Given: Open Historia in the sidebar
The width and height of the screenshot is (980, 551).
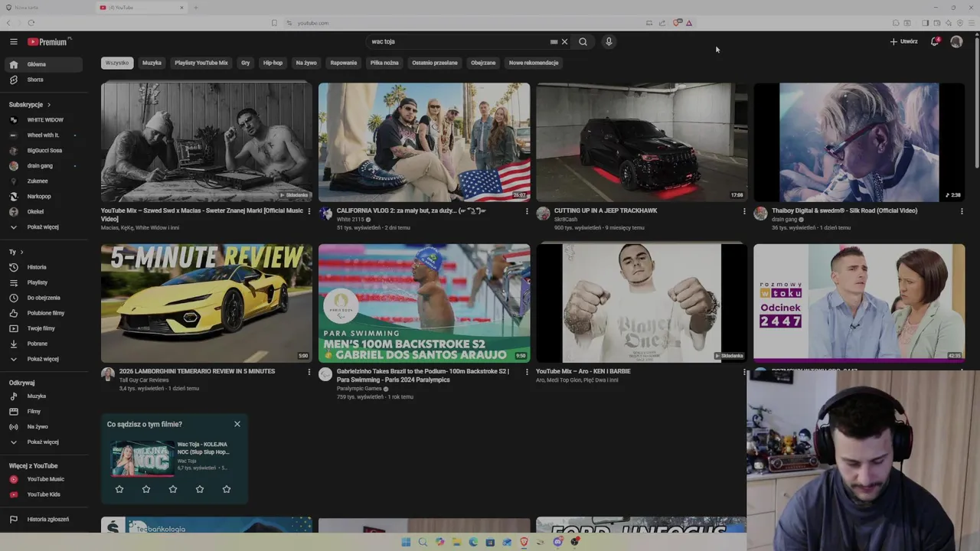Looking at the screenshot, I should [43, 267].
